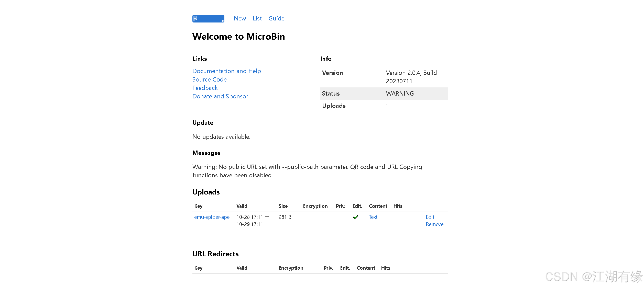Click the URL Redirects section heading
This screenshot has width=644, height=287.
[215, 254]
